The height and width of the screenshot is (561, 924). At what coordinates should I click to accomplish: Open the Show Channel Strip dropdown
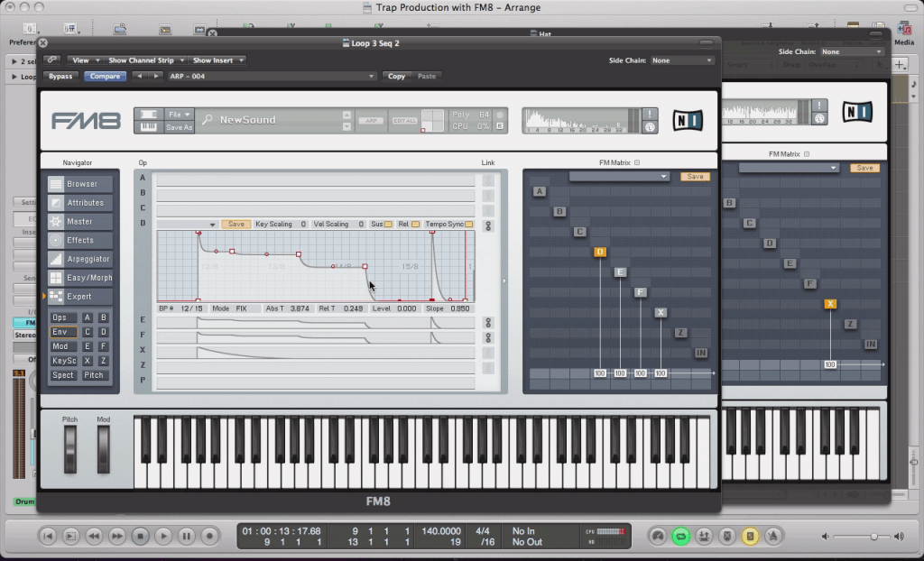pos(145,60)
